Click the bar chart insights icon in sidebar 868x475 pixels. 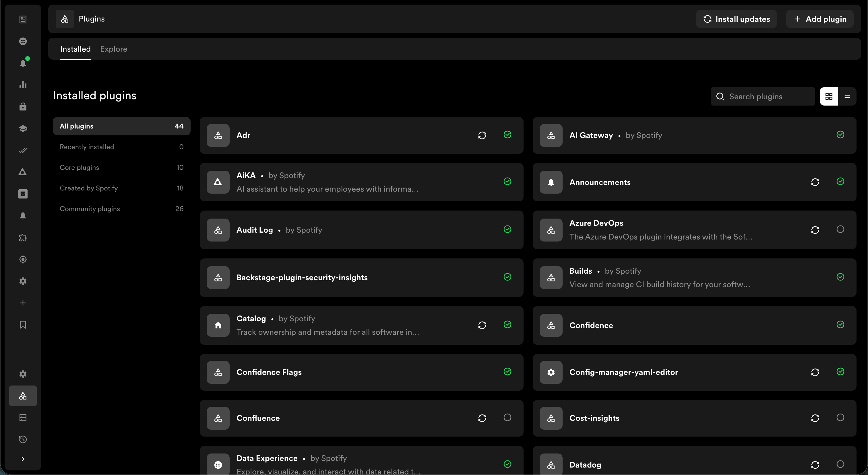pos(23,85)
